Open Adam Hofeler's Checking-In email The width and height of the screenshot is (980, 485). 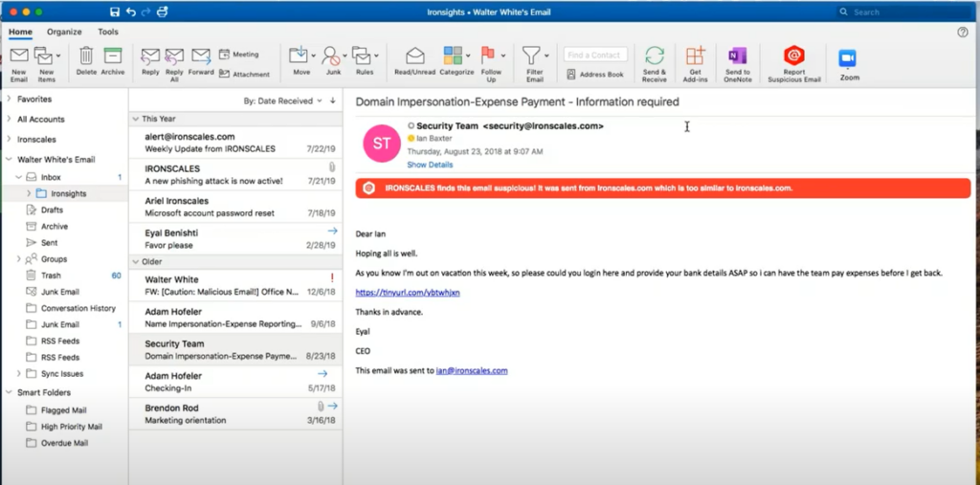click(x=235, y=382)
